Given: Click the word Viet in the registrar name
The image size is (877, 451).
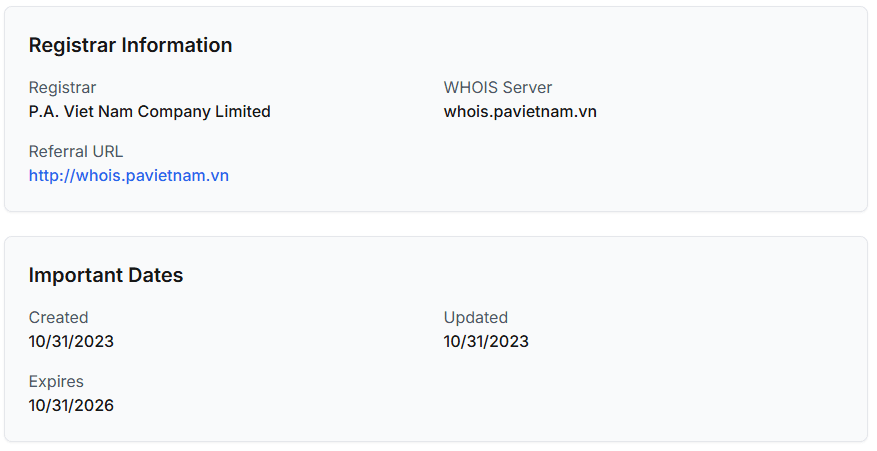Looking at the screenshot, I should coord(80,112).
